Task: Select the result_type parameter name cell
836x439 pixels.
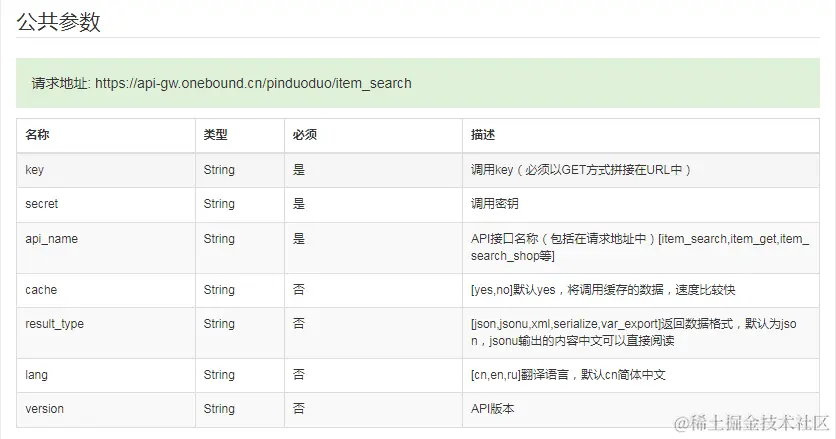Action: [x=54, y=324]
